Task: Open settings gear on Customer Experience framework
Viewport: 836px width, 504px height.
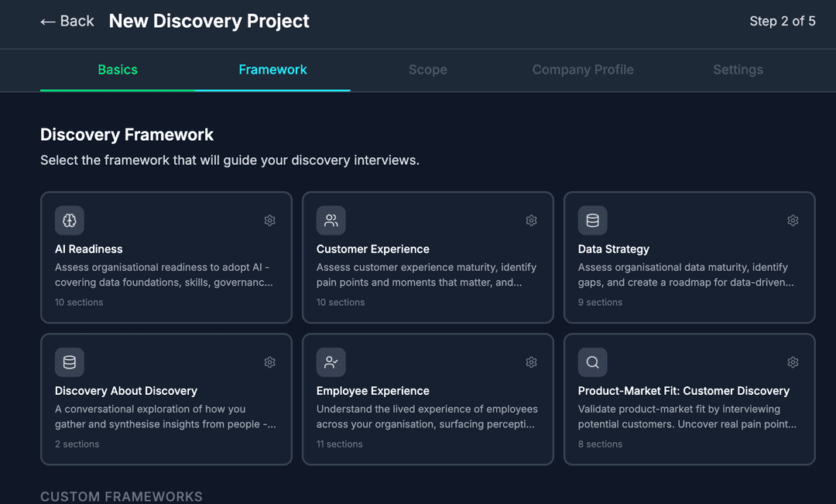Action: [x=531, y=220]
